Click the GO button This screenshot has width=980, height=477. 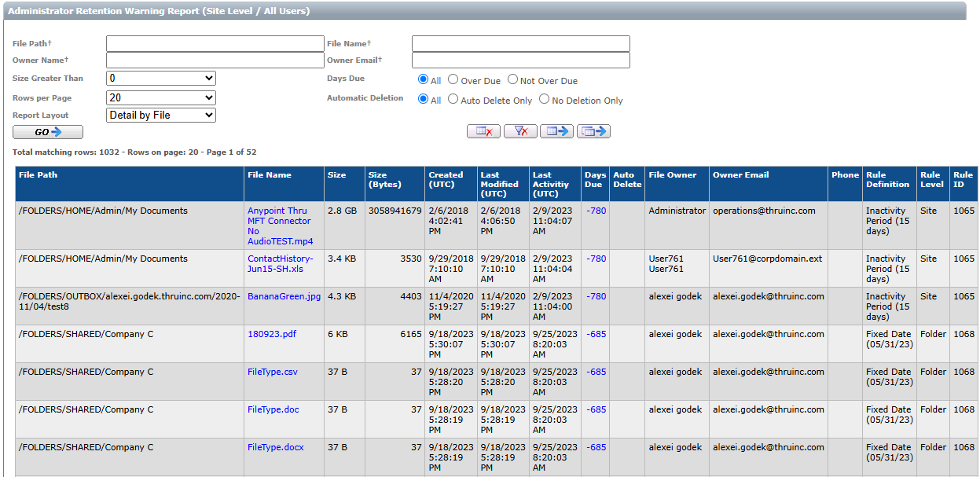click(48, 132)
